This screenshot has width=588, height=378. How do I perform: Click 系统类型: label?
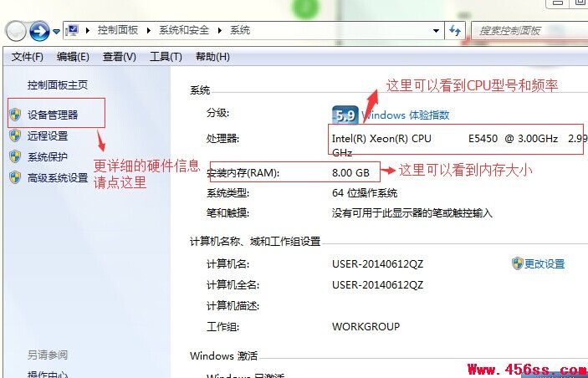228,193
